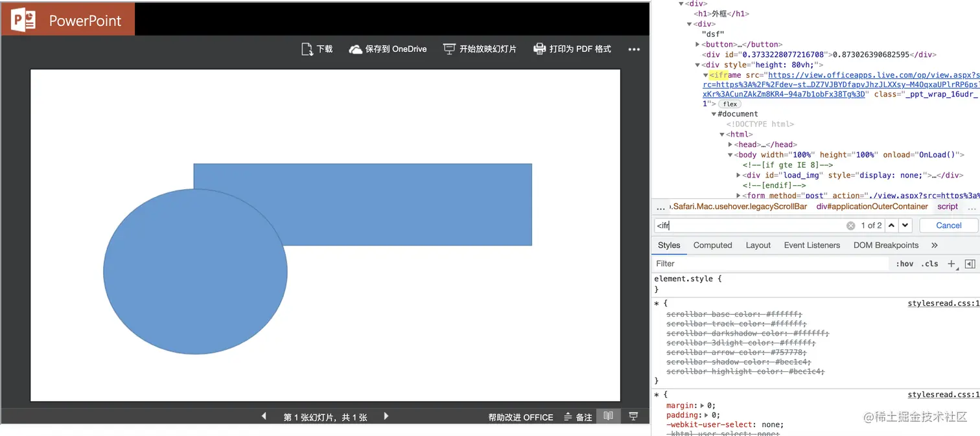Expand the head element in DevTools

click(x=730, y=144)
